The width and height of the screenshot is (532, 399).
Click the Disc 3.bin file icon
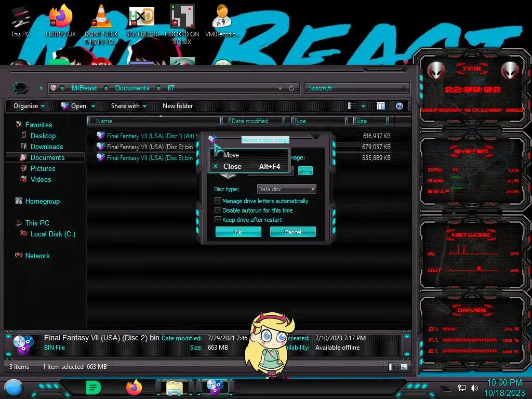(x=100, y=157)
